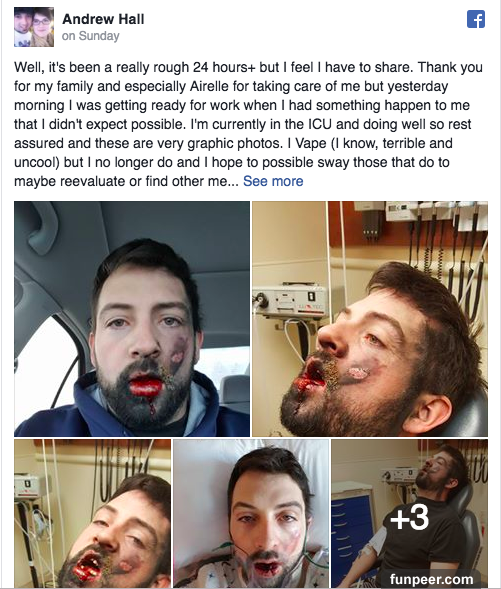View the hospital side-profile photo

tap(370, 319)
